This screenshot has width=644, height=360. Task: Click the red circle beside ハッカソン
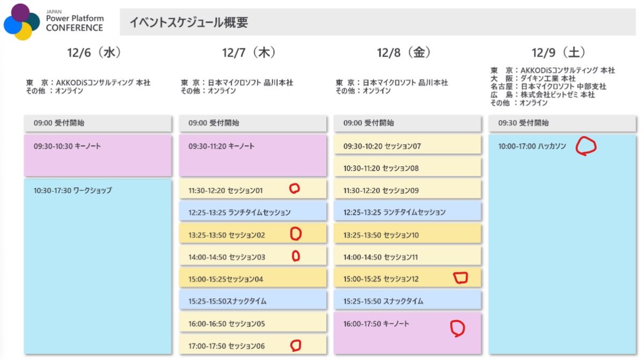[586, 146]
